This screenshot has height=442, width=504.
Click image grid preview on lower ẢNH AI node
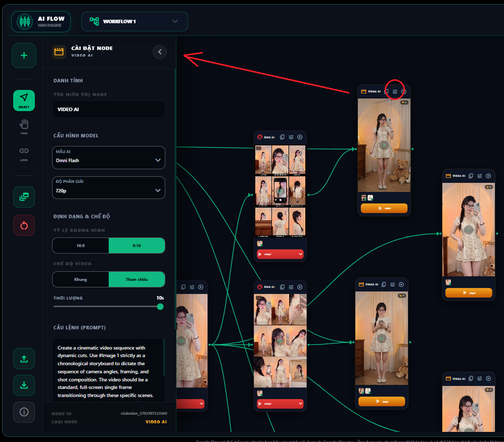click(280, 341)
